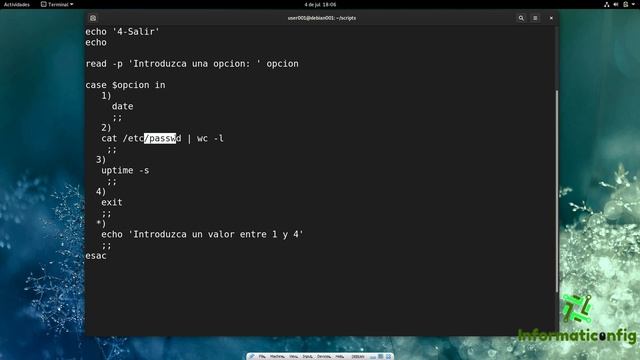The width and height of the screenshot is (640, 360).
Task: Open Machine menu in VirtualBox mini toolbar
Action: (277, 357)
